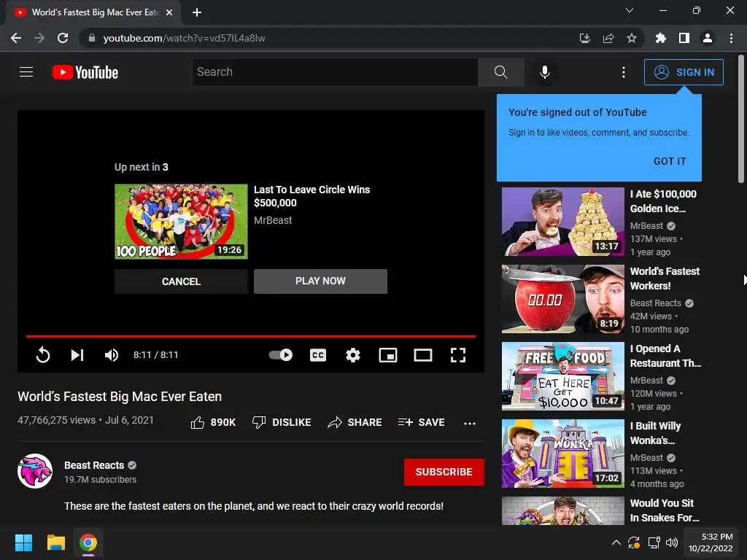The height and width of the screenshot is (560, 747).
Task: Bookmark this page with star icon
Action: [631, 38]
